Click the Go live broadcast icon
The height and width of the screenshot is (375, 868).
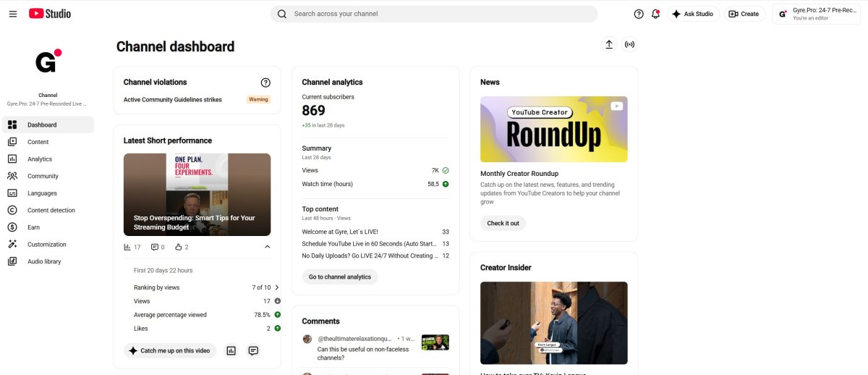click(630, 45)
